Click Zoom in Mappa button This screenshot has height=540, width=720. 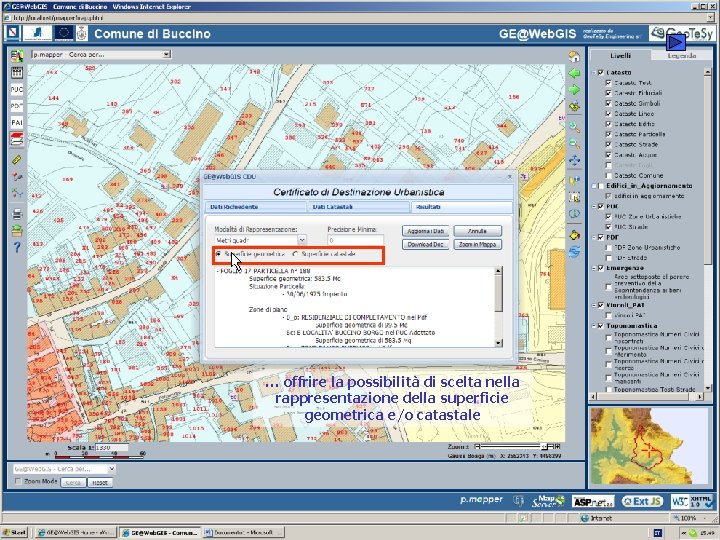tap(478, 244)
